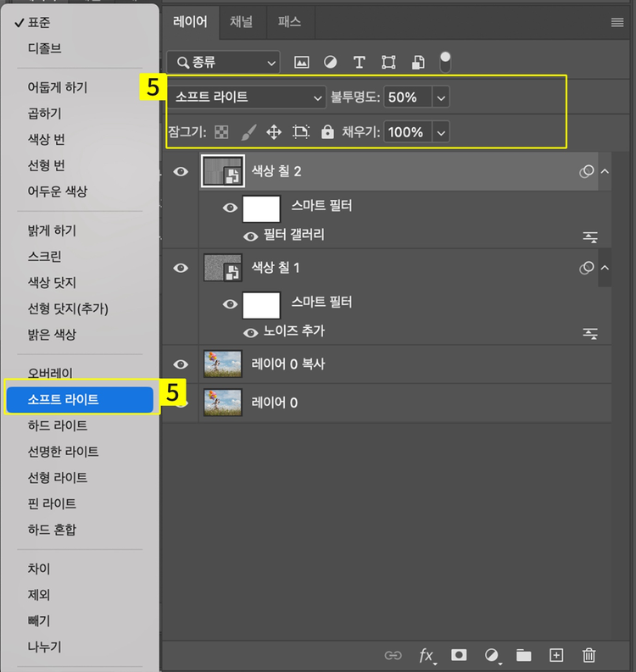Screen dimensions: 636x672
Task: Click the 채우기 100% field
Action: 408,132
